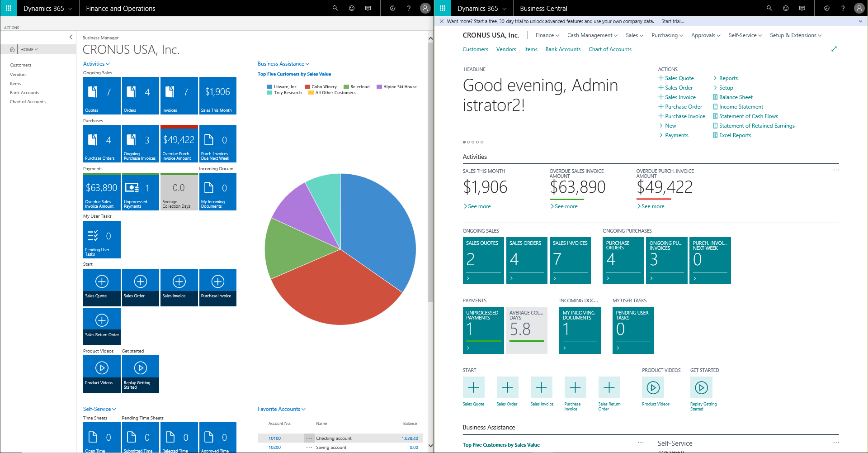The height and width of the screenshot is (453, 868).
Task: Open Self-Service menu in navigation bar
Action: [x=745, y=35]
